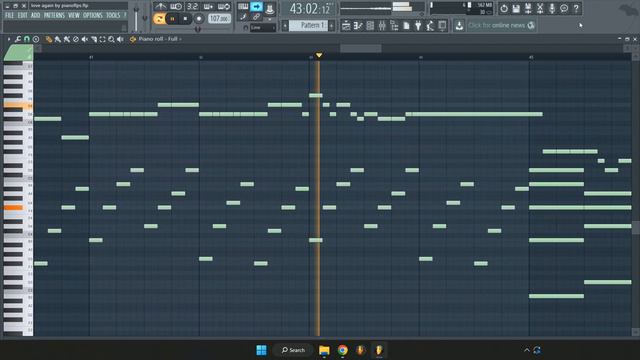The width and height of the screenshot is (640, 360).
Task: Toggle loop recording
Action: click(x=224, y=7)
